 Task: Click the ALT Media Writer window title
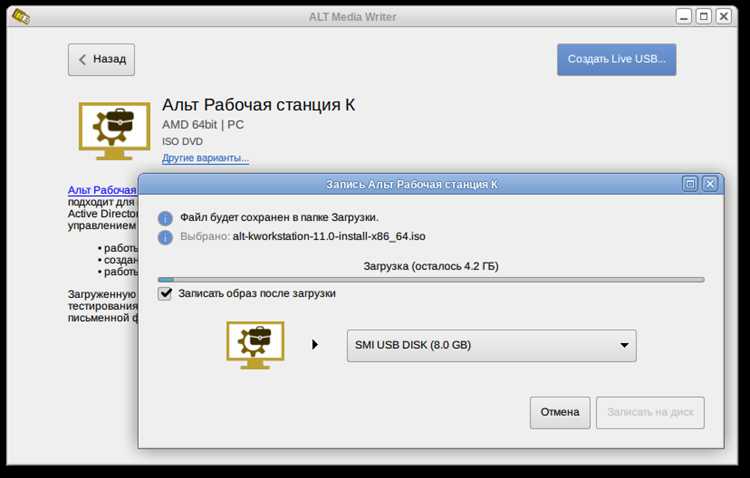pos(353,17)
